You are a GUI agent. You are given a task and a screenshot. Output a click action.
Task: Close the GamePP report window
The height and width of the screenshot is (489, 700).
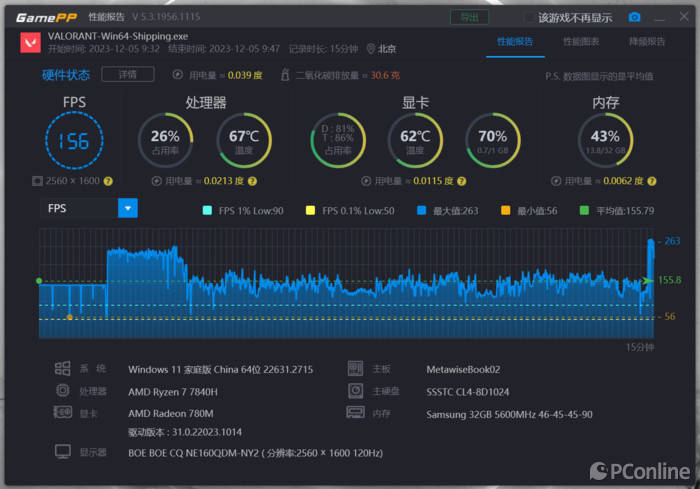684,17
